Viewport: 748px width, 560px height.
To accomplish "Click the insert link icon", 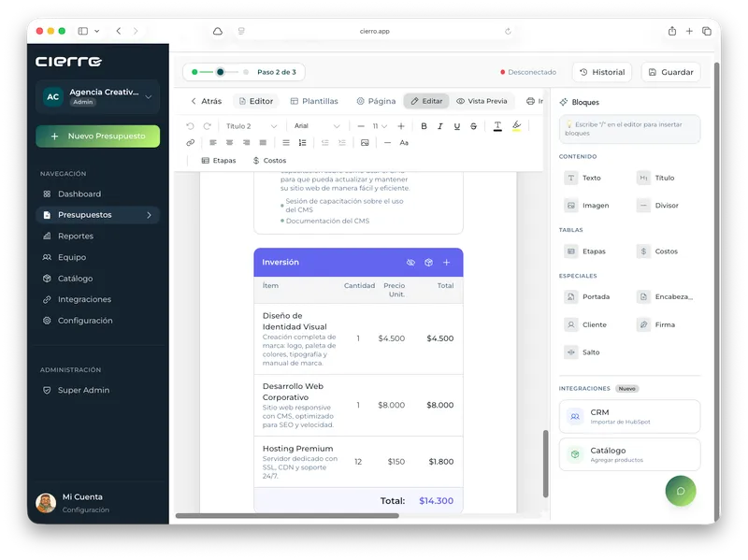I will pyautogui.click(x=191, y=143).
